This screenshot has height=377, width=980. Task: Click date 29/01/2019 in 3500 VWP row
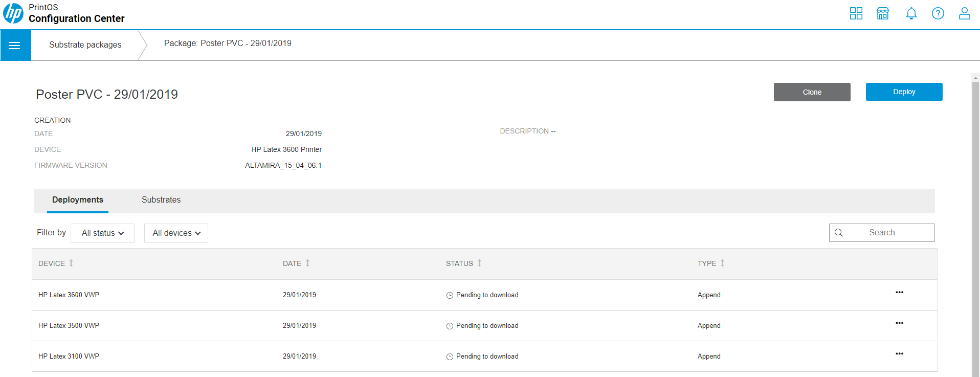(x=299, y=326)
